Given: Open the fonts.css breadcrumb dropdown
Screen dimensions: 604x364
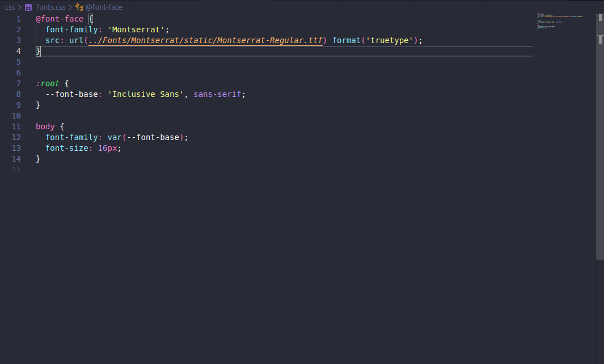Looking at the screenshot, I should [51, 7].
